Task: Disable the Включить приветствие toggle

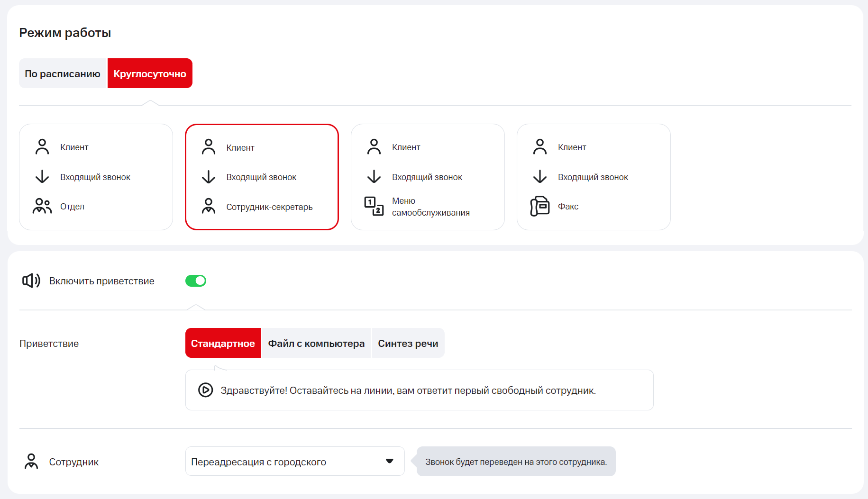Action: click(x=196, y=281)
